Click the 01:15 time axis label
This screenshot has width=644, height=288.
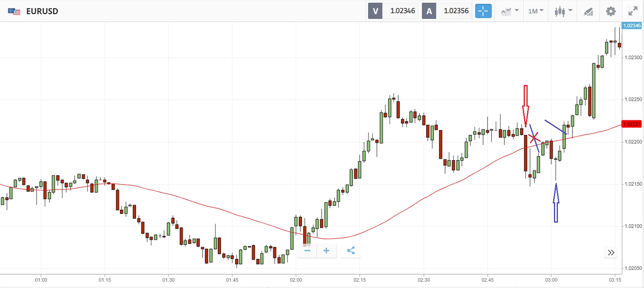[105, 280]
